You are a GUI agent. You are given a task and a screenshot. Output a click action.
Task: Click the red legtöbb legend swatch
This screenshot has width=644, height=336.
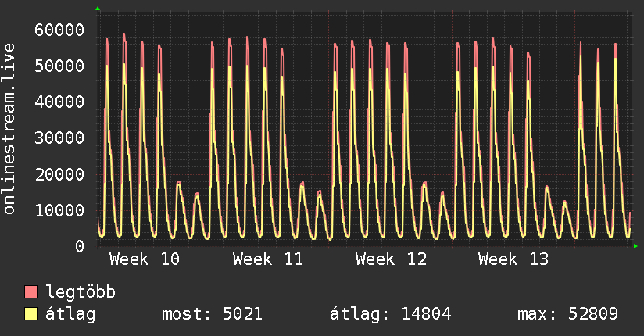[31, 293]
